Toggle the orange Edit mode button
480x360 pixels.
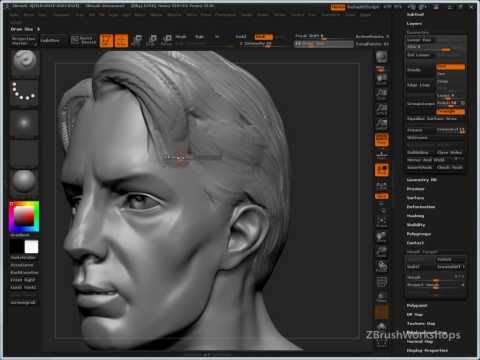[x=106, y=41]
